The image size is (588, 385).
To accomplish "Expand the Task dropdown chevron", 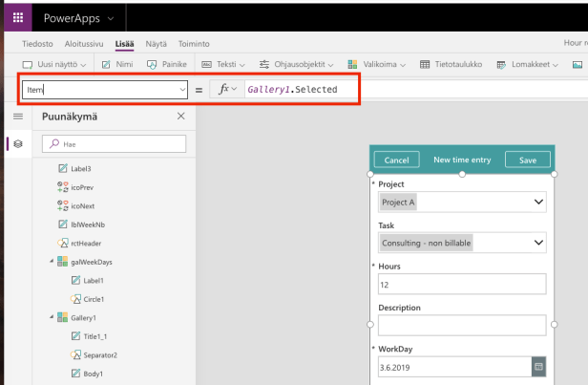I will point(538,243).
